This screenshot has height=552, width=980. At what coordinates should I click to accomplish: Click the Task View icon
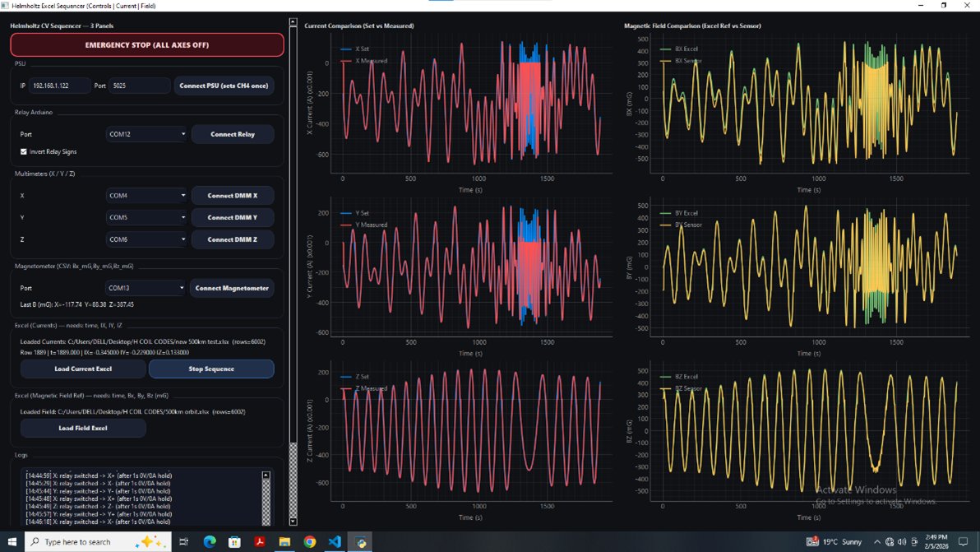pos(184,541)
